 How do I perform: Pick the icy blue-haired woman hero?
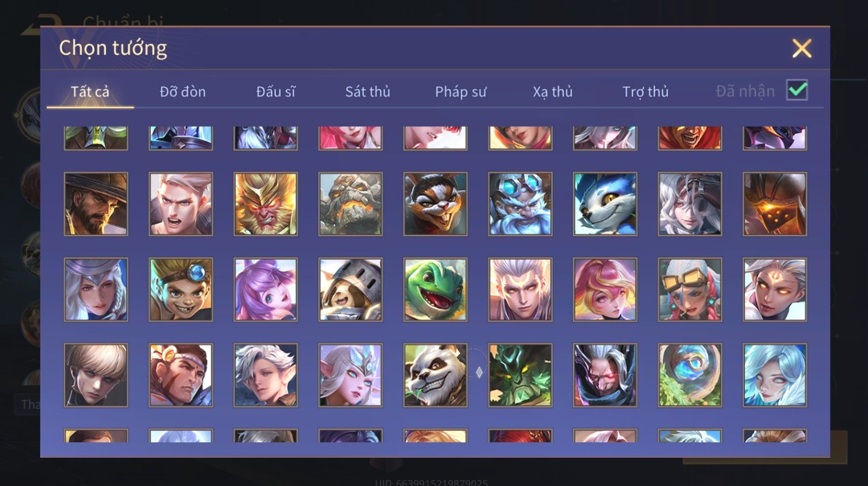pos(775,375)
